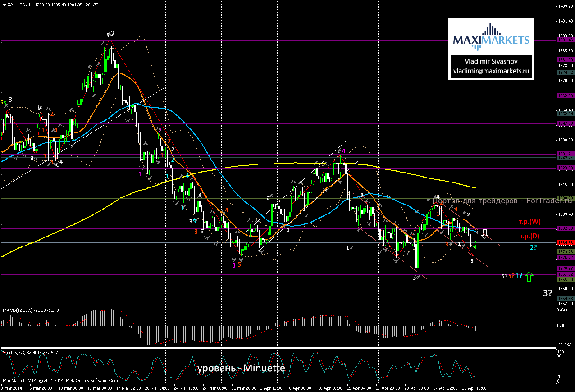
Task: Click the large white 3? wave label
Action: point(547,293)
